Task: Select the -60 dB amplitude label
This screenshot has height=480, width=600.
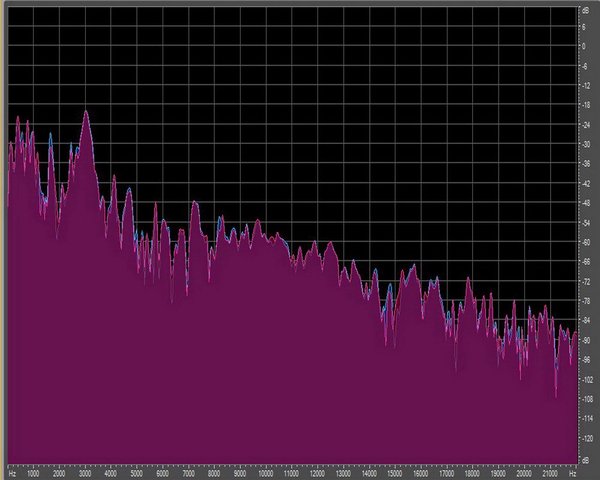Action: [585, 242]
